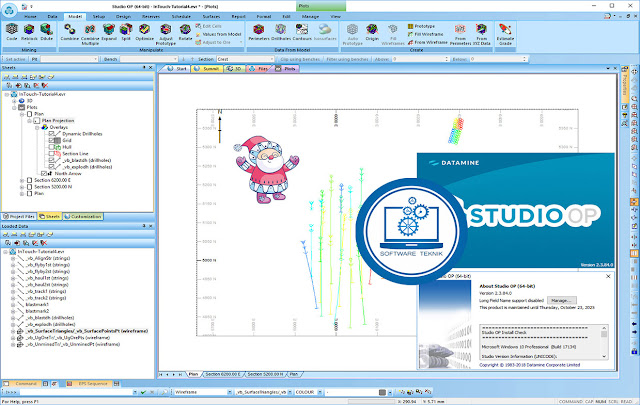Open the Project Files panel tab
The image size is (640, 405).
[x=19, y=216]
